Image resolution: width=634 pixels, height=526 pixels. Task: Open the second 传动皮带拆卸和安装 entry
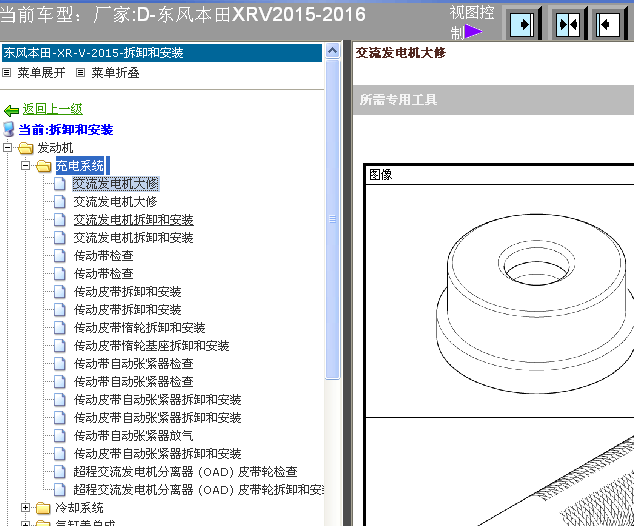(127, 310)
